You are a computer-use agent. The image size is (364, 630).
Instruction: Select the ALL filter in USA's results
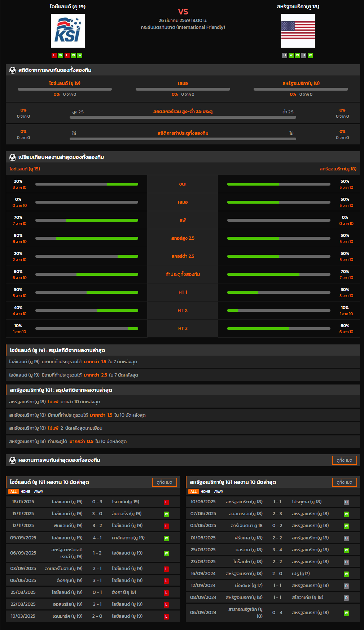[x=193, y=492]
